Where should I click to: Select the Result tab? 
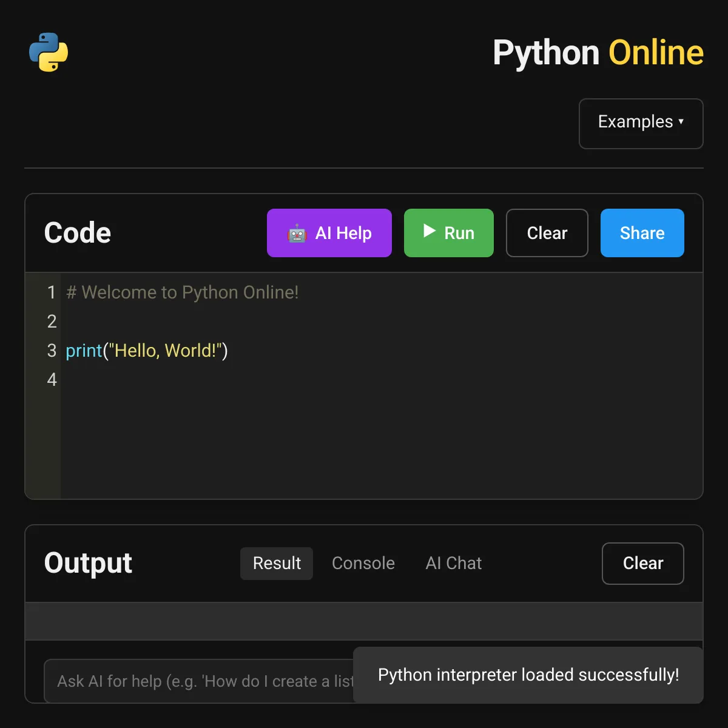click(277, 563)
